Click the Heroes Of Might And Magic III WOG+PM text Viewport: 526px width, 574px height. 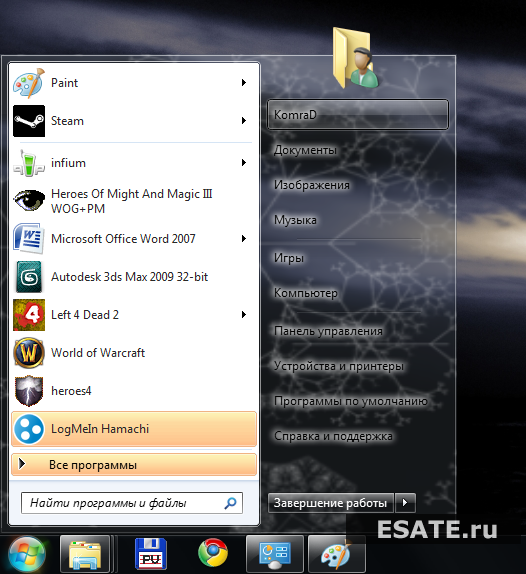[x=131, y=201]
